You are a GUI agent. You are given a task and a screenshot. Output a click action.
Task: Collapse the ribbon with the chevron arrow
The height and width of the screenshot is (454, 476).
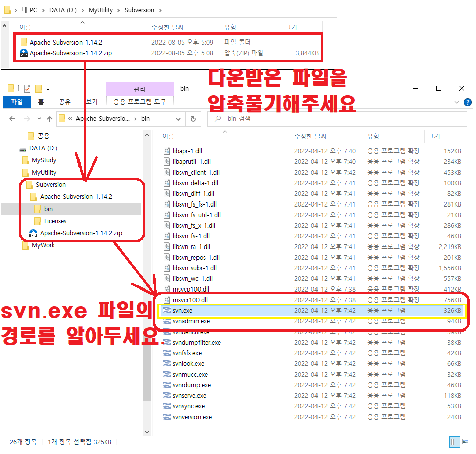[x=457, y=101]
